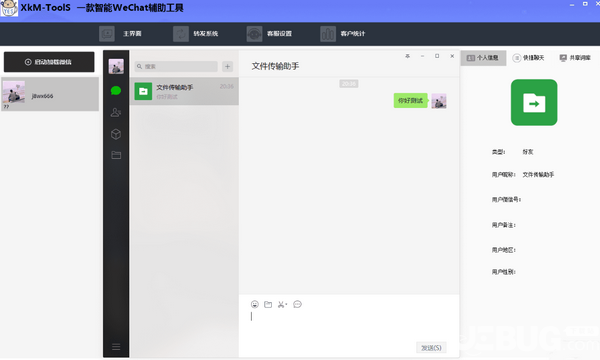This screenshot has height=360, width=600.
Task: Click the 发送(S) send button
Action: pyautogui.click(x=431, y=348)
